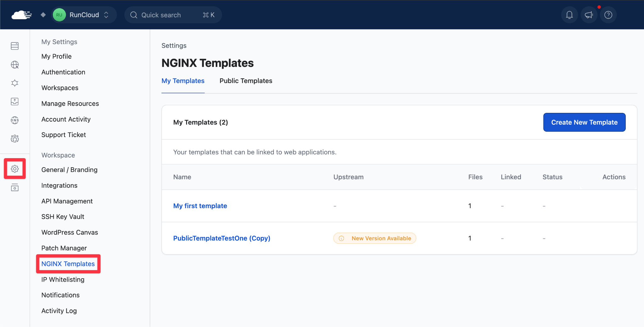644x327 pixels.
Task: Click the diamond separator icon in header
Action: (43, 15)
